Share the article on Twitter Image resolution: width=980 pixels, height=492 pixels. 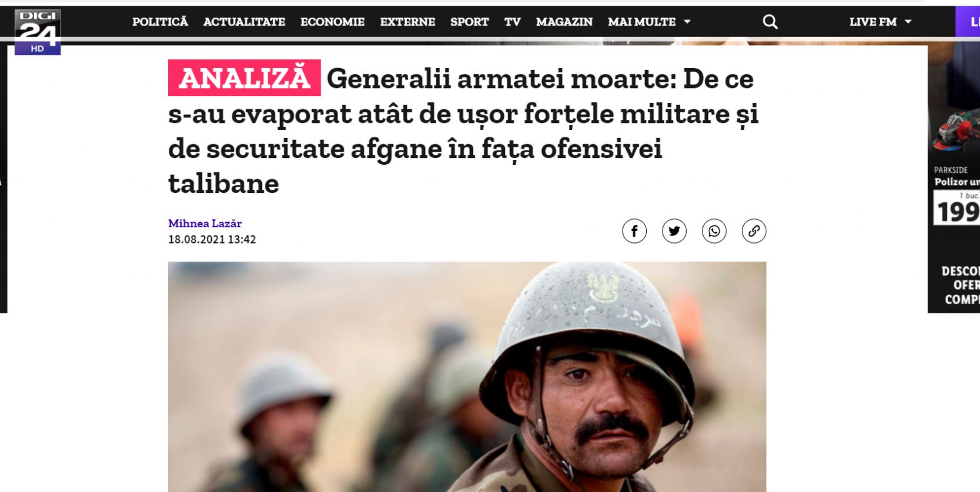click(x=674, y=231)
